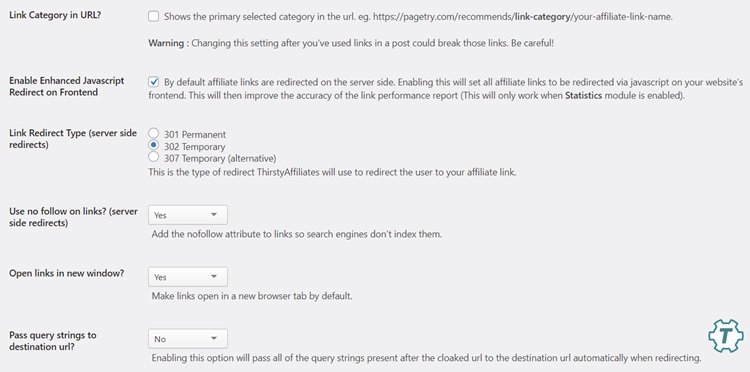Expand the Open links in new window dropdown
The image size is (750, 372).
pos(188,277)
